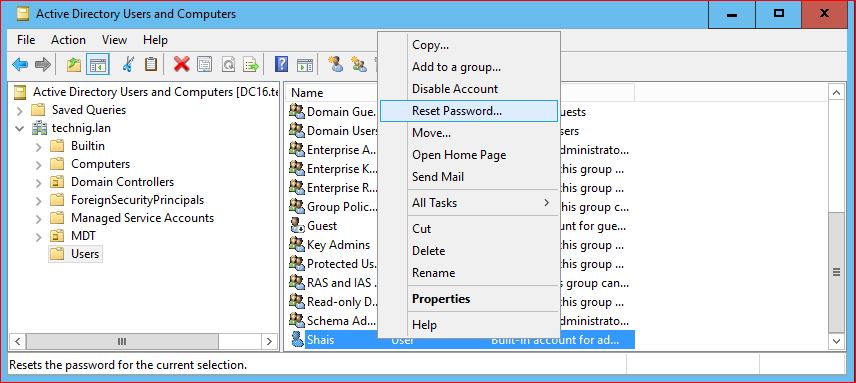The image size is (856, 383).
Task: Expand the Saved Queries node
Action: point(20,111)
